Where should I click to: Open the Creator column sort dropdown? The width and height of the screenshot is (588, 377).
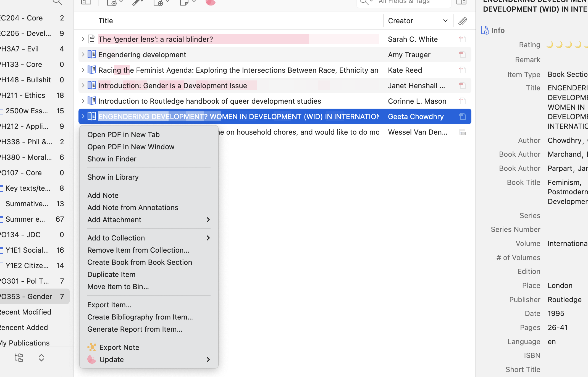[445, 21]
